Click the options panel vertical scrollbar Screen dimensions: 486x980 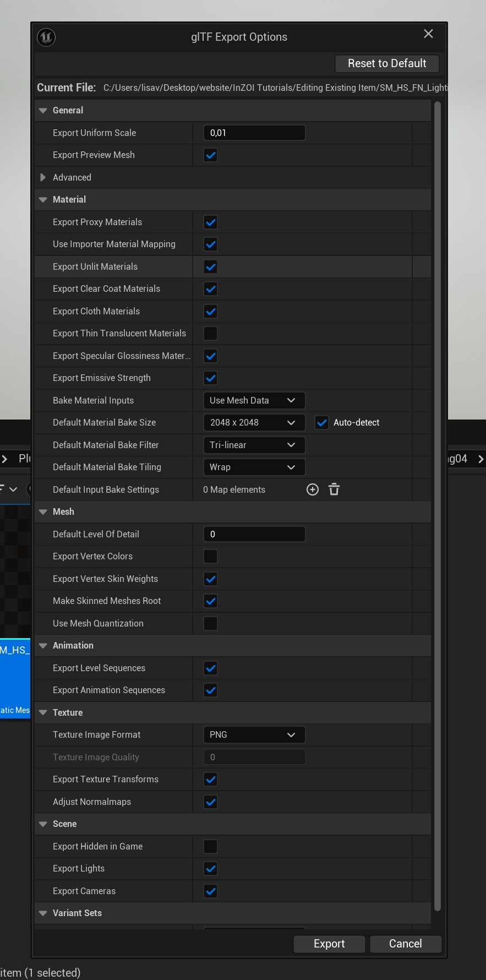(x=438, y=507)
